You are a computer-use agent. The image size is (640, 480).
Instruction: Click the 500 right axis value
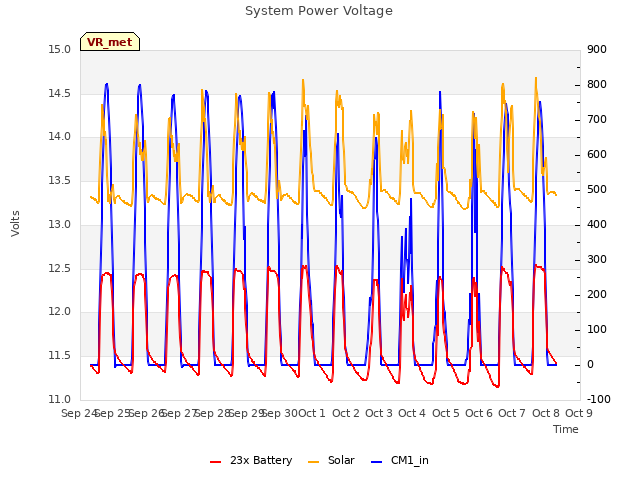click(x=597, y=190)
